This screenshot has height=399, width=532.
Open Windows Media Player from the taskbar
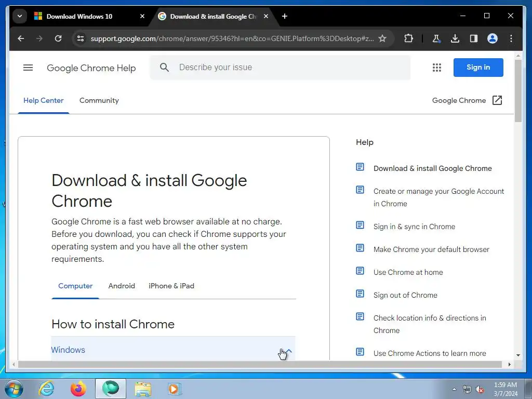click(175, 389)
